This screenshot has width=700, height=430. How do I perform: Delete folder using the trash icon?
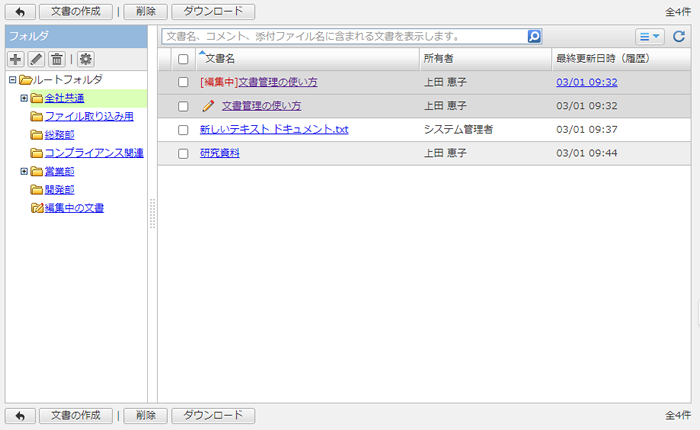pos(57,59)
